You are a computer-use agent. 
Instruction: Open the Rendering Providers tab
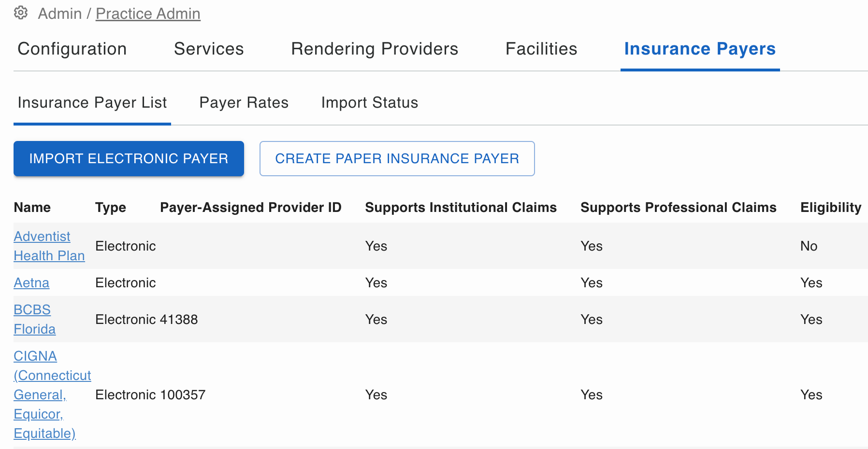(x=375, y=49)
